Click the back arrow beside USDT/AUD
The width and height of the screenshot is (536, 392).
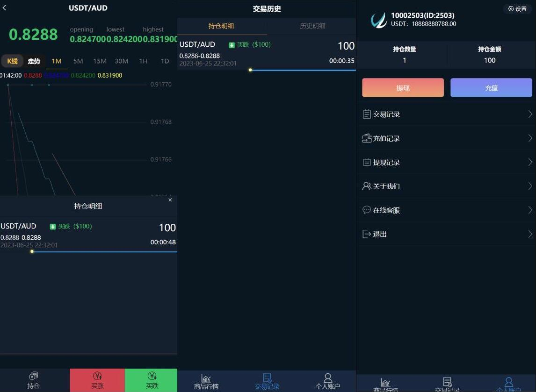pos(5,7)
